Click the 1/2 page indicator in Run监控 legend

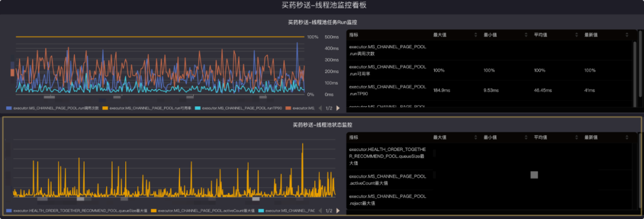[329, 108]
